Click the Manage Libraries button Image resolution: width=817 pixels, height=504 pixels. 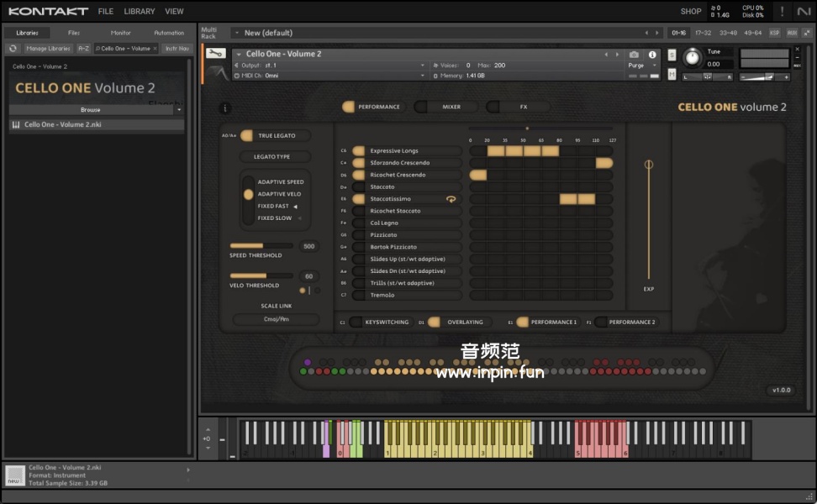point(48,49)
